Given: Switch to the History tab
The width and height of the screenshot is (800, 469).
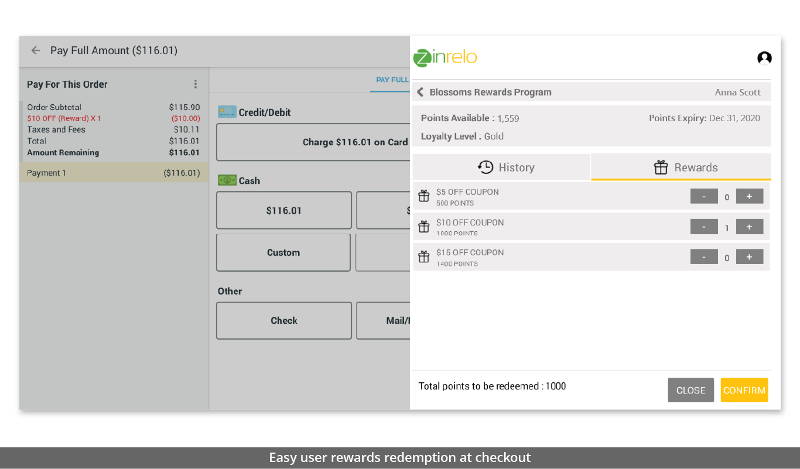Looking at the screenshot, I should point(501,167).
